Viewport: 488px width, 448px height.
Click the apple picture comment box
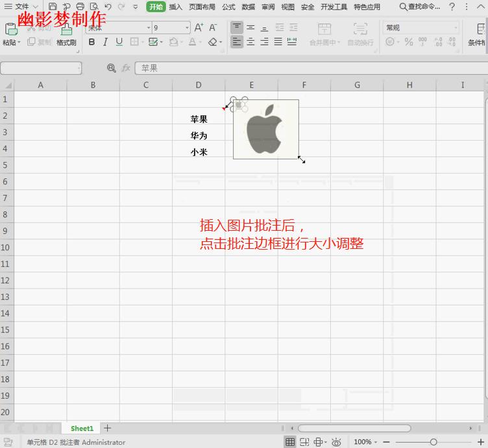[266, 129]
